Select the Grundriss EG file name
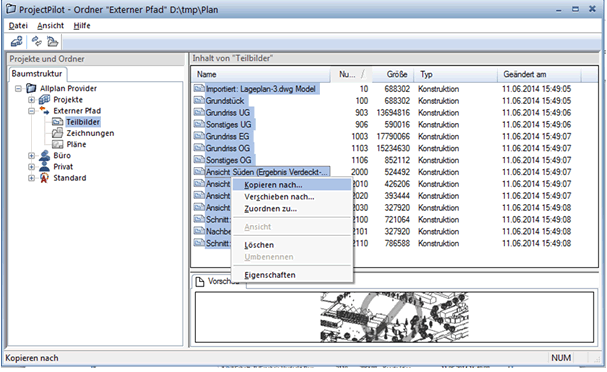 click(x=227, y=136)
